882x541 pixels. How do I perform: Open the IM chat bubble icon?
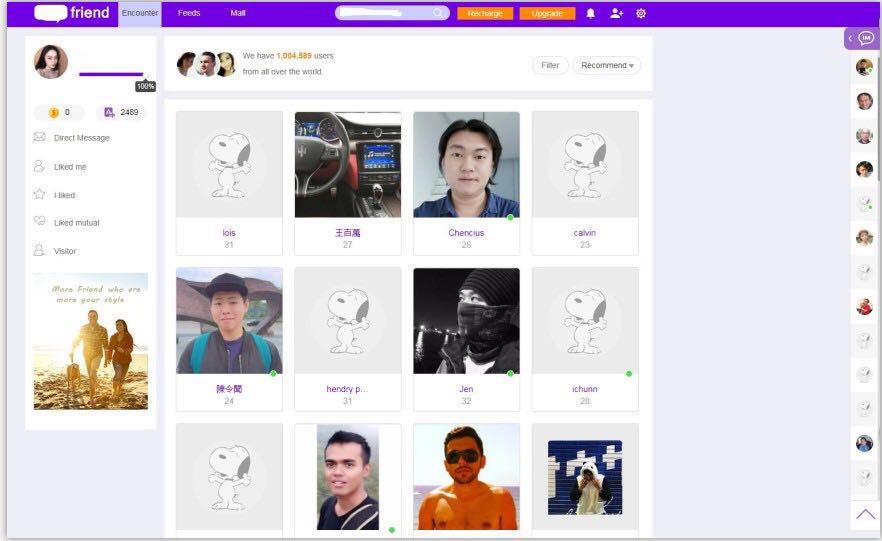pos(866,38)
